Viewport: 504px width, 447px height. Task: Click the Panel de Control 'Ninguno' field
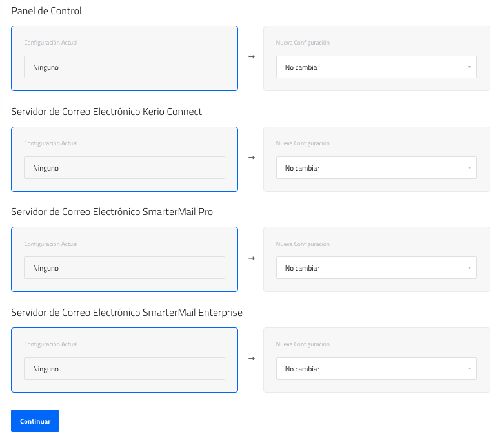pyautogui.click(x=125, y=67)
